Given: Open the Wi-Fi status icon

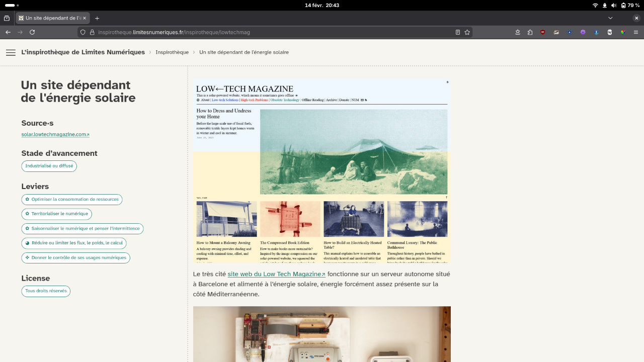Looking at the screenshot, I should pos(595,5).
